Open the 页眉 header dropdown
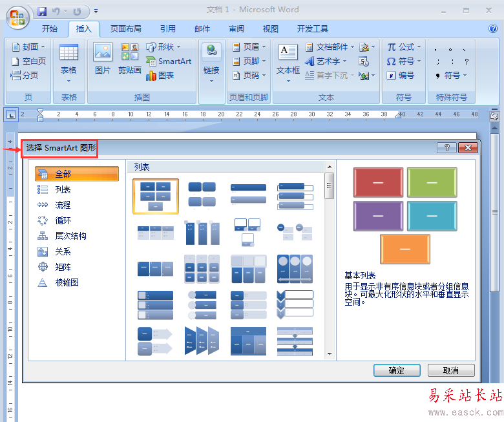The width and height of the screenshot is (504, 422). pyautogui.click(x=249, y=47)
